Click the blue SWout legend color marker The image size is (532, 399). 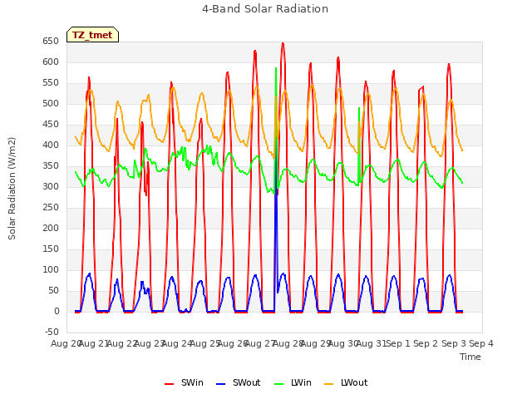[220, 384]
